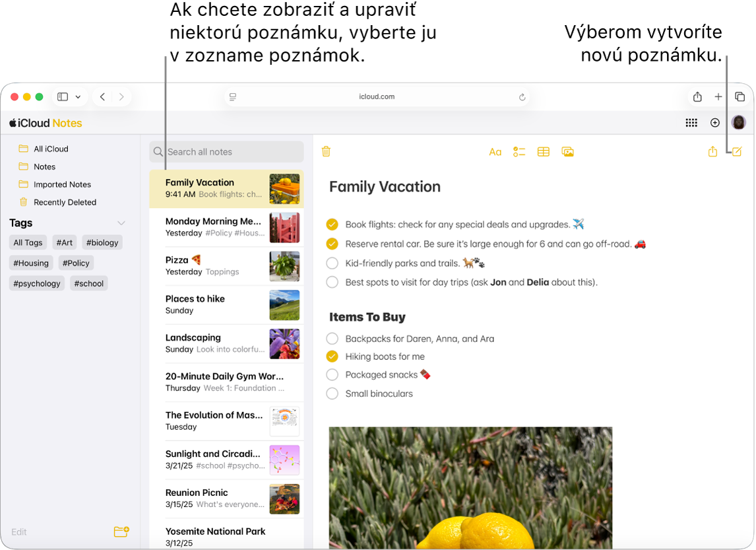Insert a table into the note

pos(543,152)
